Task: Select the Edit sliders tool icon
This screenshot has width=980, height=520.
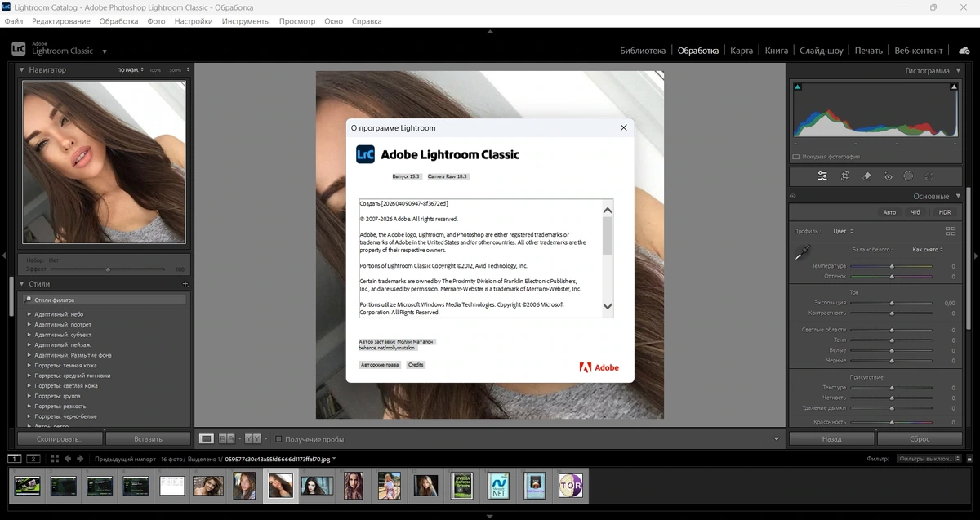Action: [822, 176]
